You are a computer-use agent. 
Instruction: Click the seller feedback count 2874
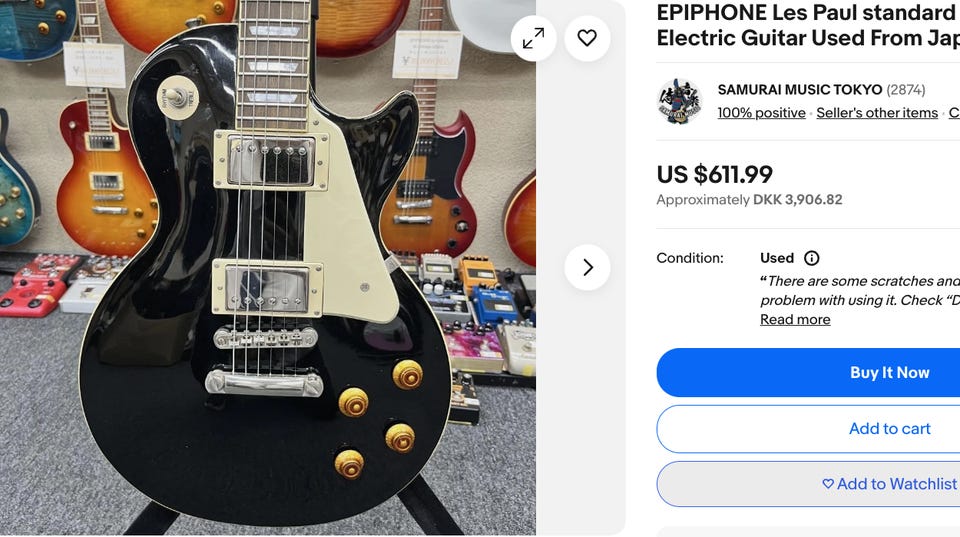point(906,89)
